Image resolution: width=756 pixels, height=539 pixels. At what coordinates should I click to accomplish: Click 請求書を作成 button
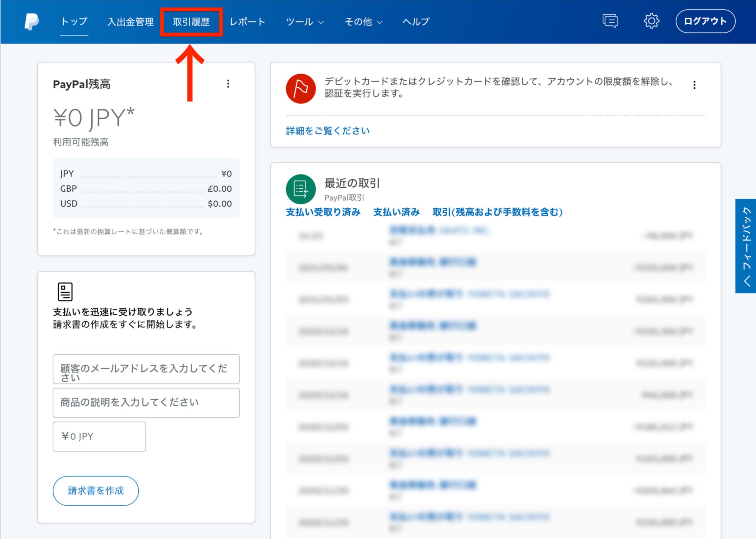tap(96, 491)
